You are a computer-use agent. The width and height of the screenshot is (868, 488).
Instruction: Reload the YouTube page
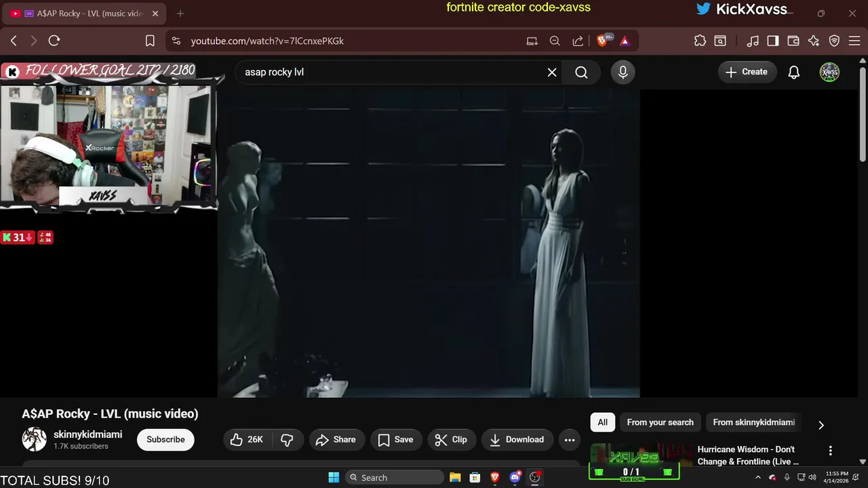click(x=54, y=41)
